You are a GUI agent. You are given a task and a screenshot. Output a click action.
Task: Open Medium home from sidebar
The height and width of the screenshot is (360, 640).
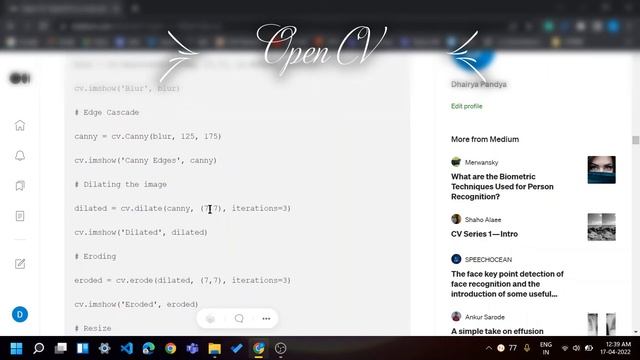(x=20, y=125)
